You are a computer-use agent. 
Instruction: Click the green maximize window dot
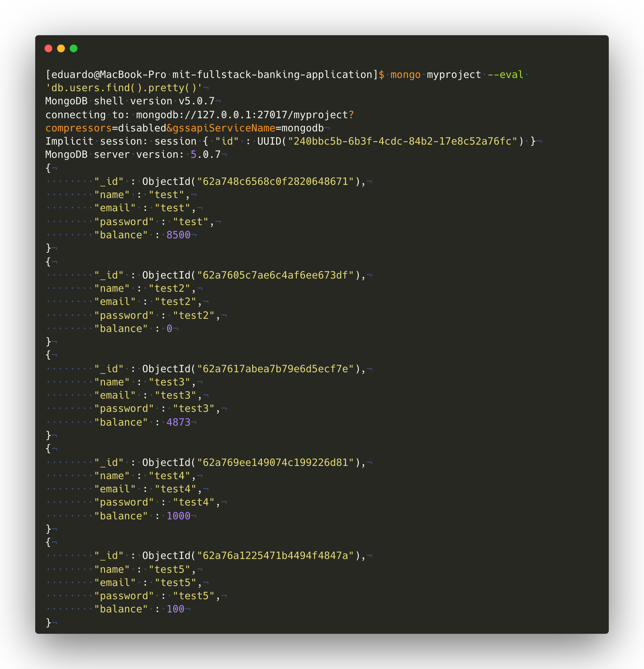73,48
